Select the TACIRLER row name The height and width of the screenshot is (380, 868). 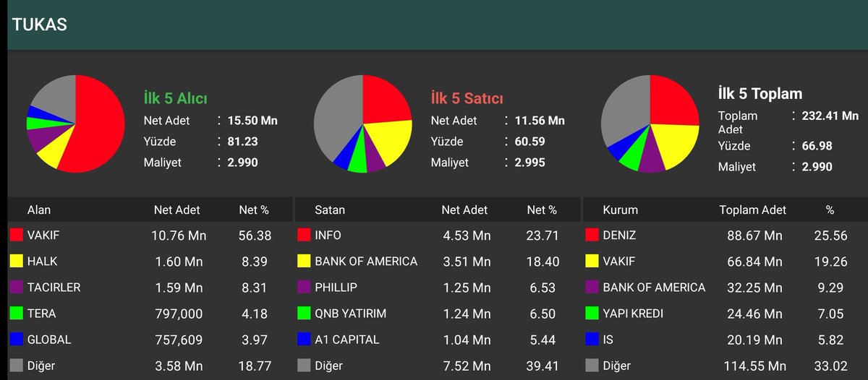coord(54,288)
